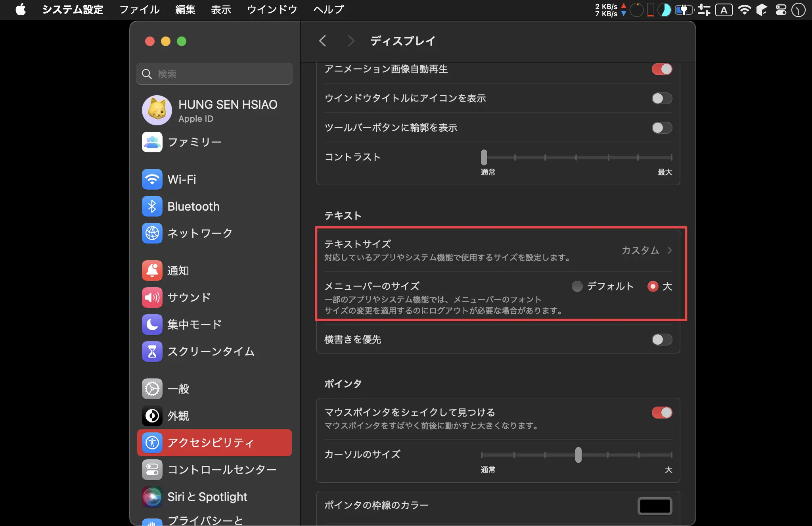Viewport: 812px width, 526px height.
Task: Open the サウンド speaker icon
Action: pyautogui.click(x=152, y=298)
